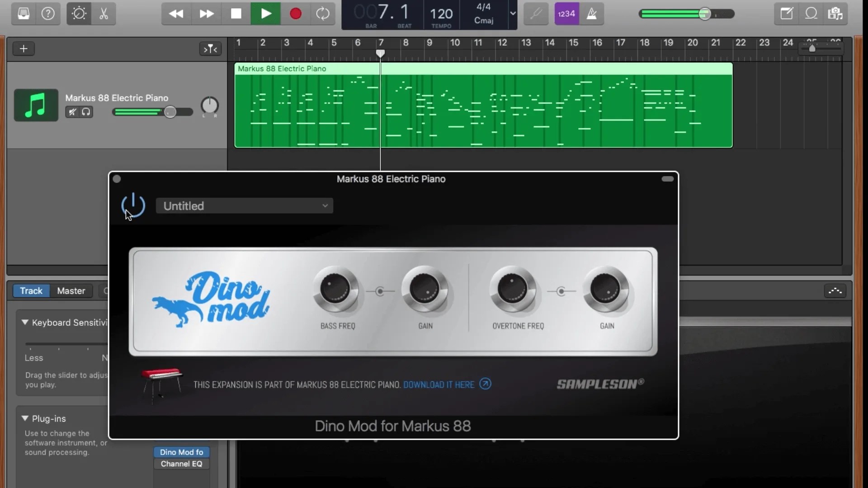Viewport: 868px width, 488px height.
Task: Add a new track with the plus button
Action: click(24, 48)
